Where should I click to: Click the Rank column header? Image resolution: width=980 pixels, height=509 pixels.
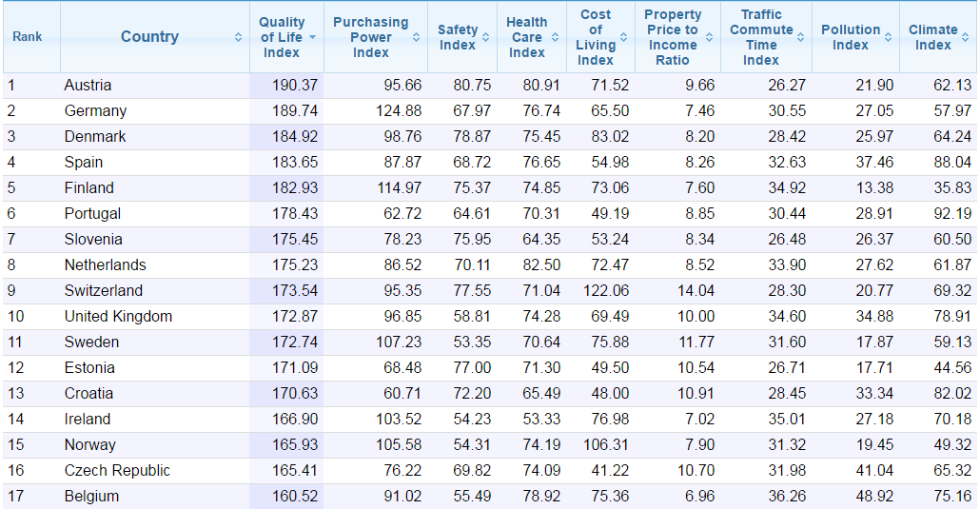coord(28,37)
